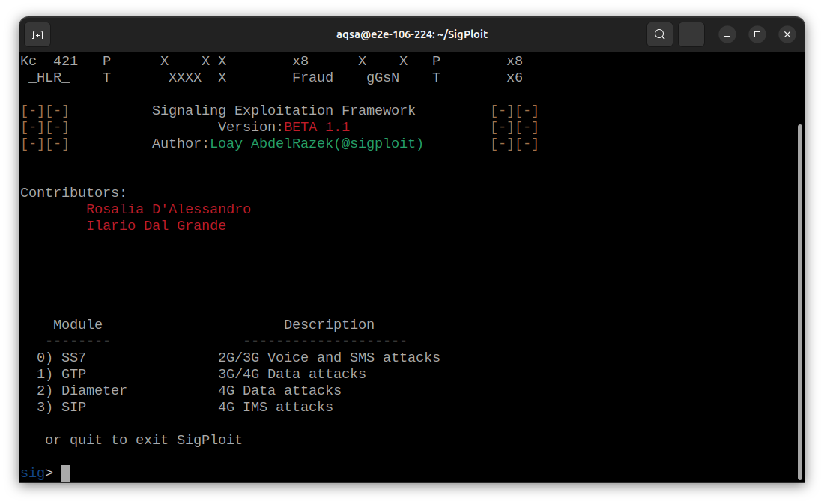
Task: Click the menu icon beside the search icon
Action: pyautogui.click(x=690, y=34)
